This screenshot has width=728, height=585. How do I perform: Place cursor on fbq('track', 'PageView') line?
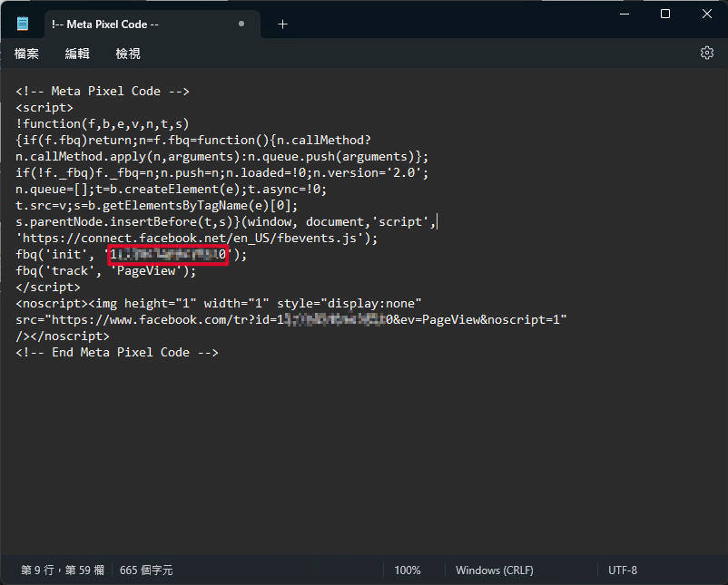point(105,271)
